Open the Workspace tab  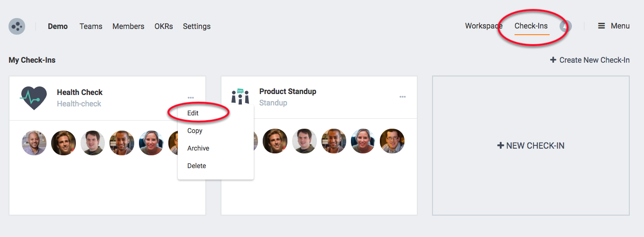pyautogui.click(x=484, y=26)
